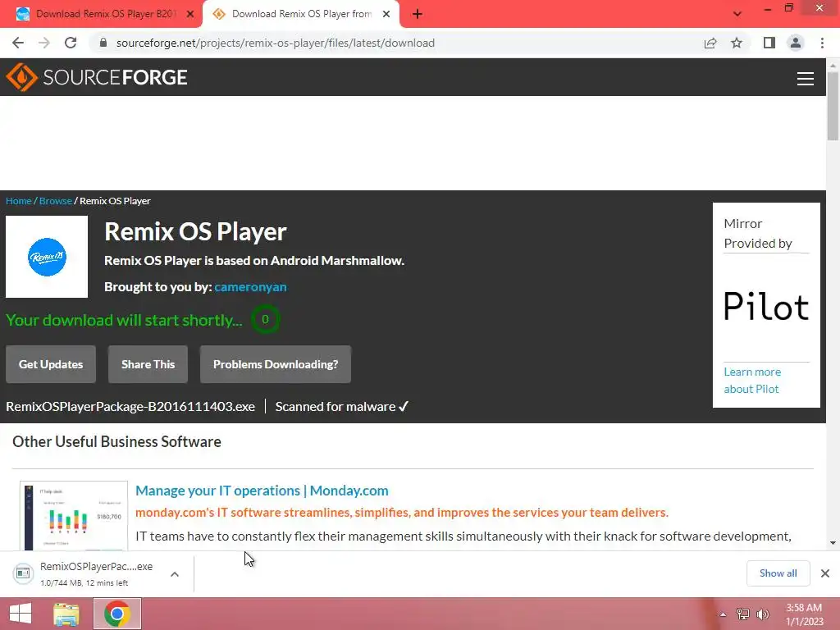Click the download countdown circle
The image size is (840, 630).
(x=265, y=319)
